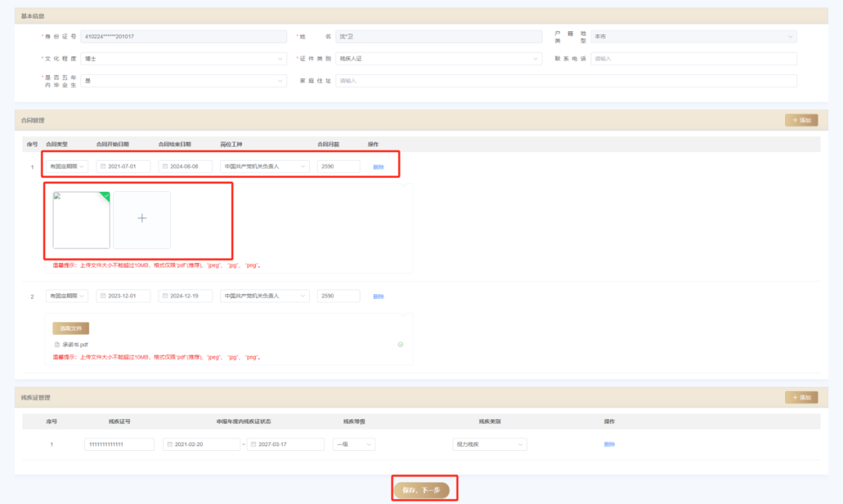Open calendar icon of 2024-12-19 end date
Viewport: 843px width, 504px height.
165,296
